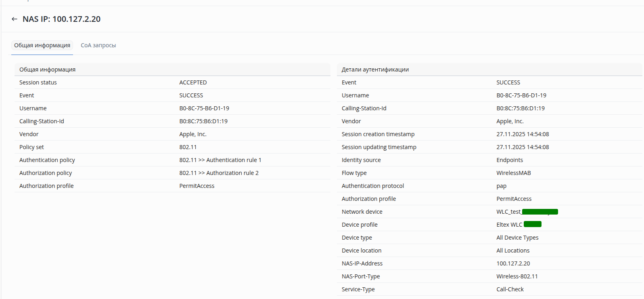
Task: Click the Authentication rule 1 policy value
Action: (x=220, y=160)
